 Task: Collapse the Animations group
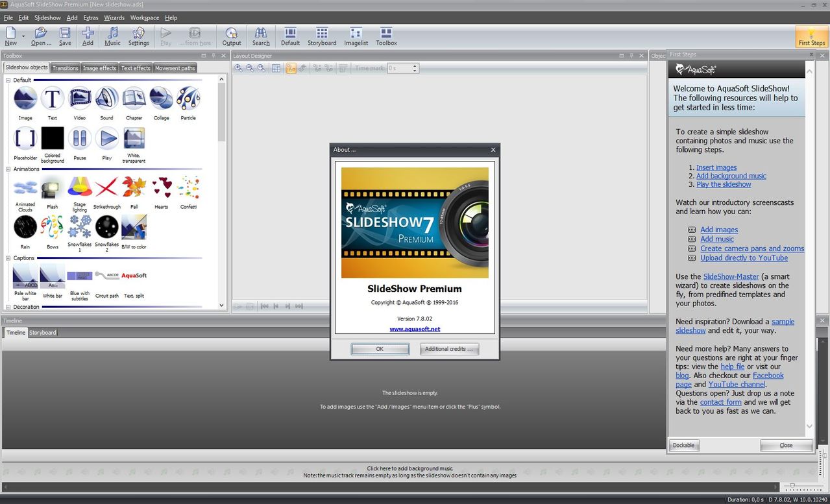pyautogui.click(x=8, y=169)
